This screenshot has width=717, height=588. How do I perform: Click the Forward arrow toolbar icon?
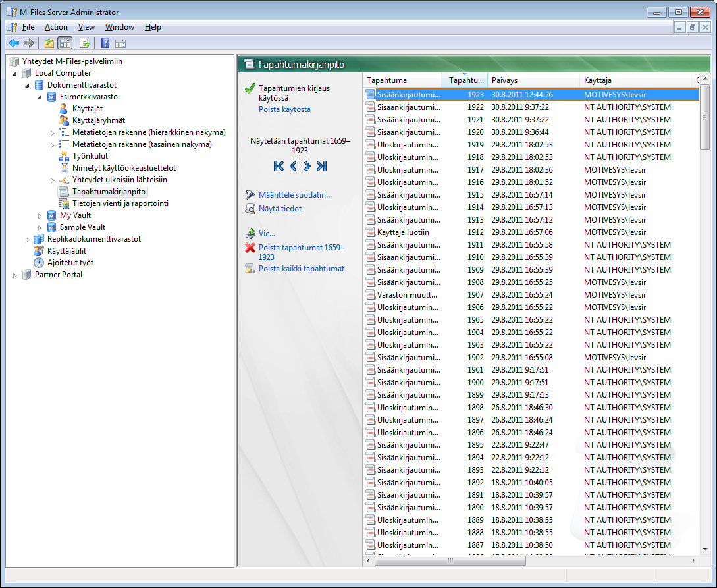coord(28,43)
